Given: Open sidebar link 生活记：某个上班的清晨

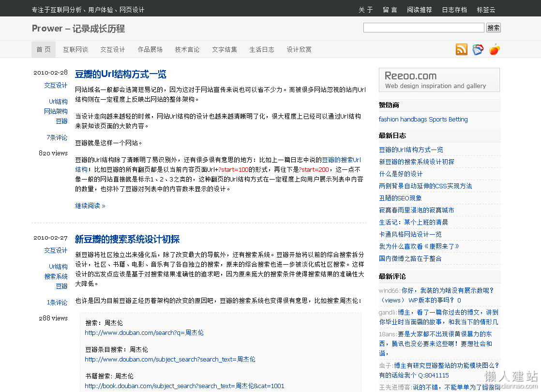Looking at the screenshot, I should [x=413, y=222].
